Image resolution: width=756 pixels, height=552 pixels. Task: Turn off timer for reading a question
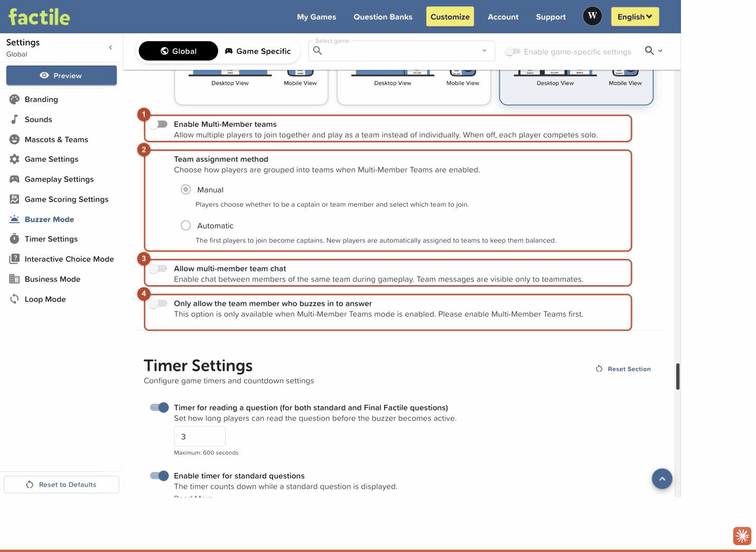click(160, 407)
